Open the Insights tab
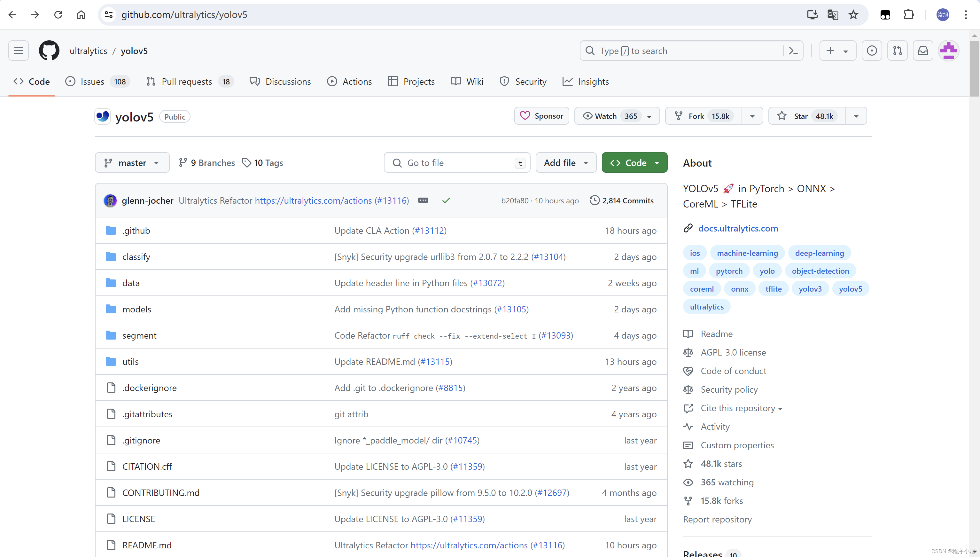The width and height of the screenshot is (980, 557). click(x=593, y=82)
